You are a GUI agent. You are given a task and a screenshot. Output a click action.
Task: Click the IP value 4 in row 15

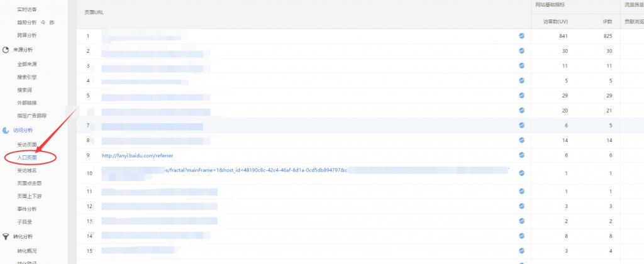pyautogui.click(x=610, y=251)
